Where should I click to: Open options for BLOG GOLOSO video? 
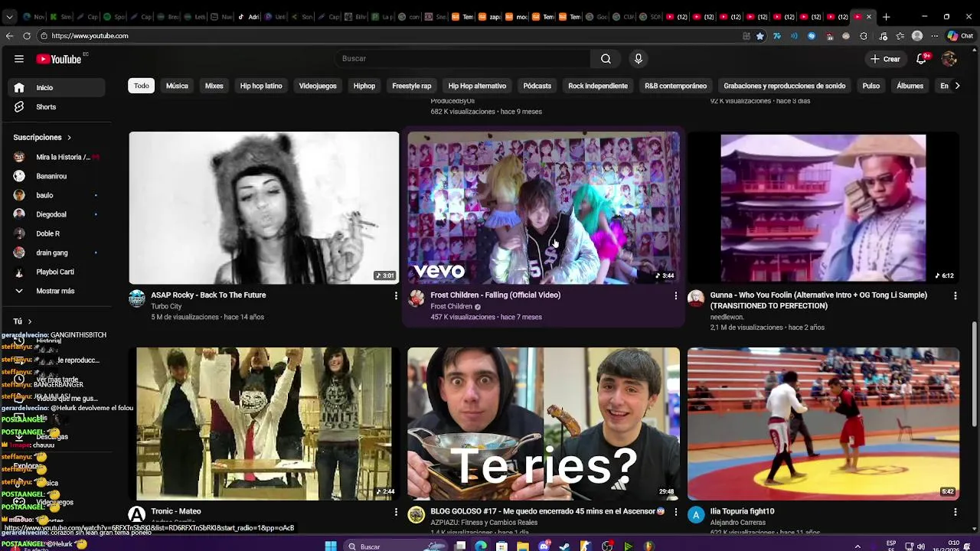click(x=675, y=511)
